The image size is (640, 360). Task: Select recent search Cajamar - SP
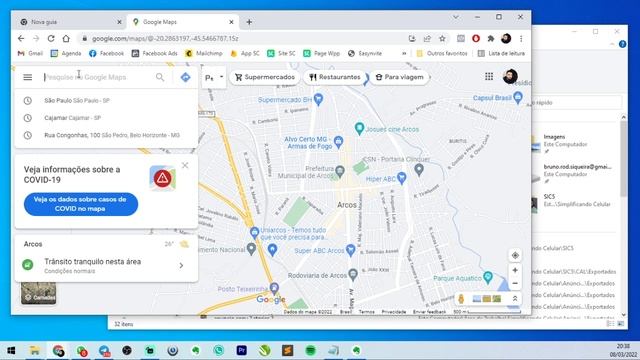[106, 118]
